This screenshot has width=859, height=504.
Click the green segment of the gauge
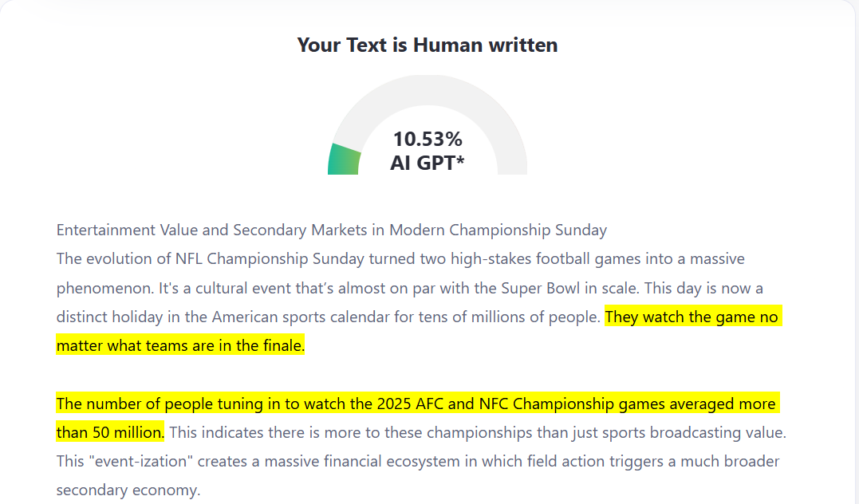pyautogui.click(x=344, y=159)
